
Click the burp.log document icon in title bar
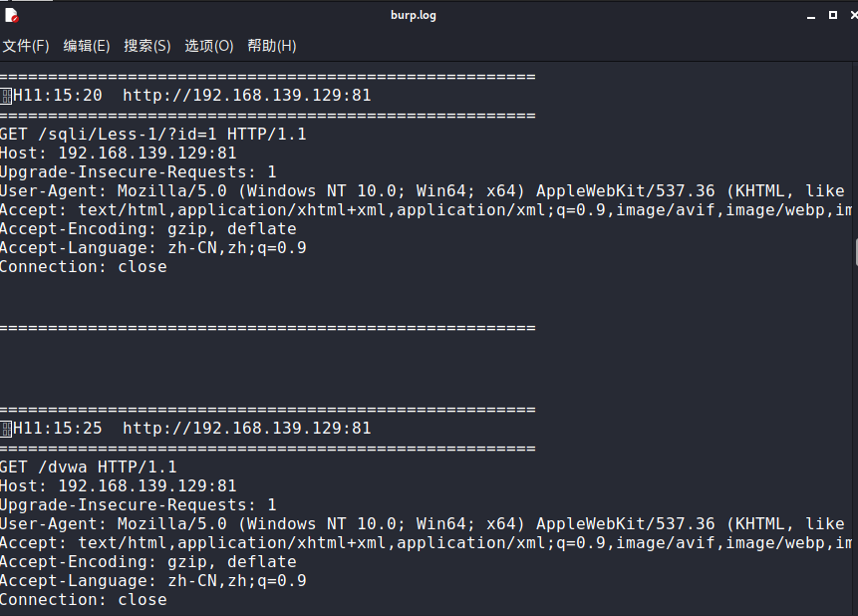click(12, 16)
